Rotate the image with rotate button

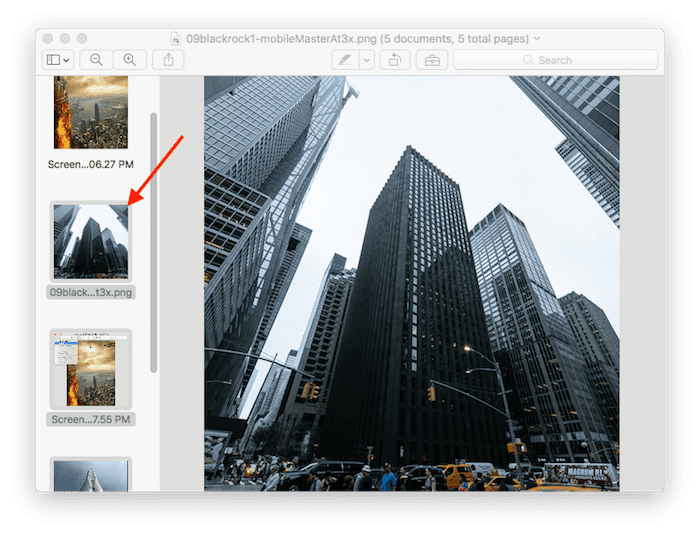pyautogui.click(x=395, y=60)
